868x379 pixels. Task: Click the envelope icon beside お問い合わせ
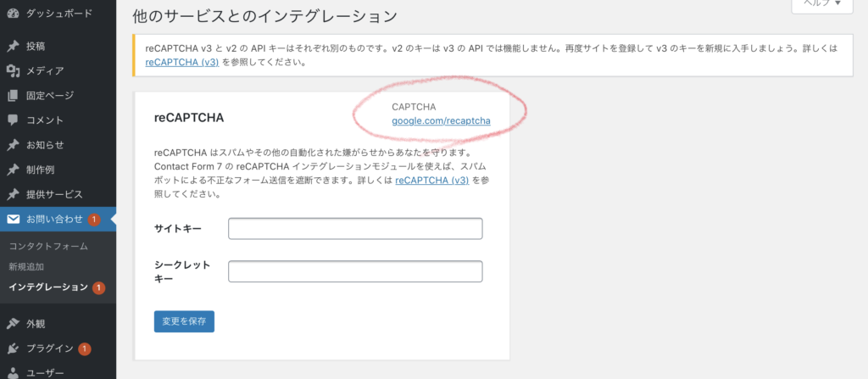pos(14,220)
